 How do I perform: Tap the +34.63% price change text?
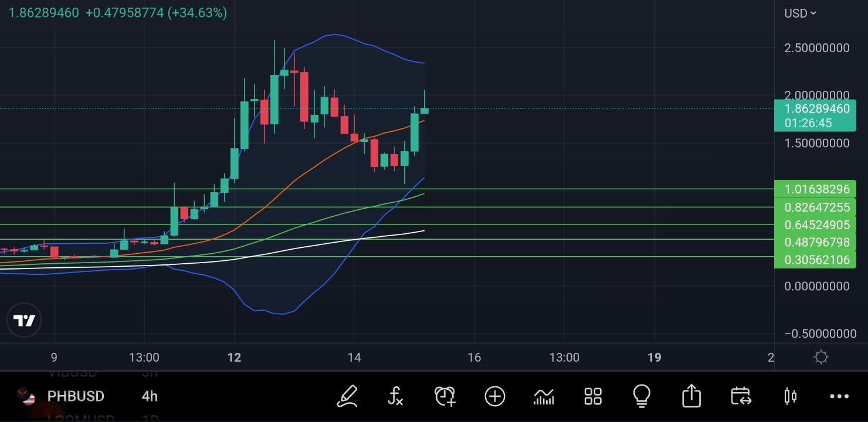[197, 13]
